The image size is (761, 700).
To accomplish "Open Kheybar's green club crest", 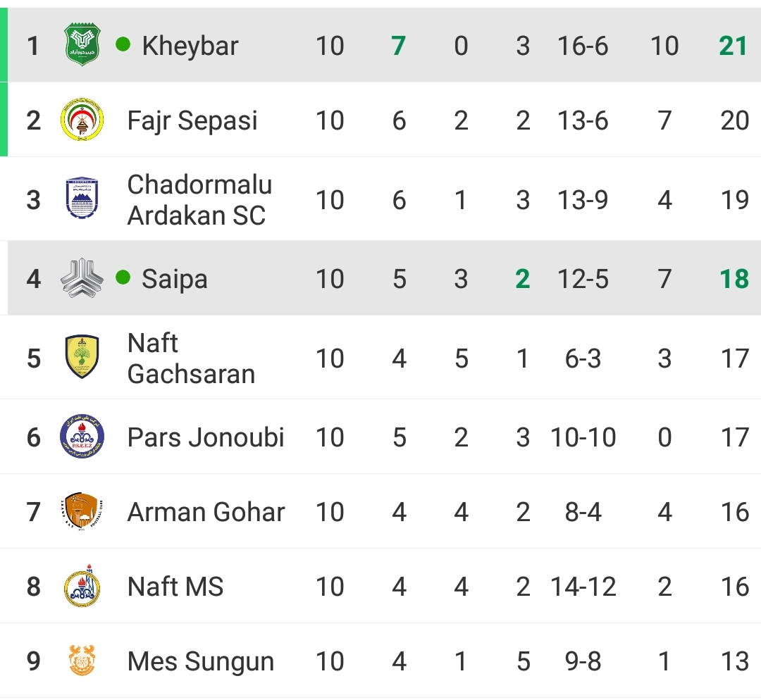I will 82,45.
